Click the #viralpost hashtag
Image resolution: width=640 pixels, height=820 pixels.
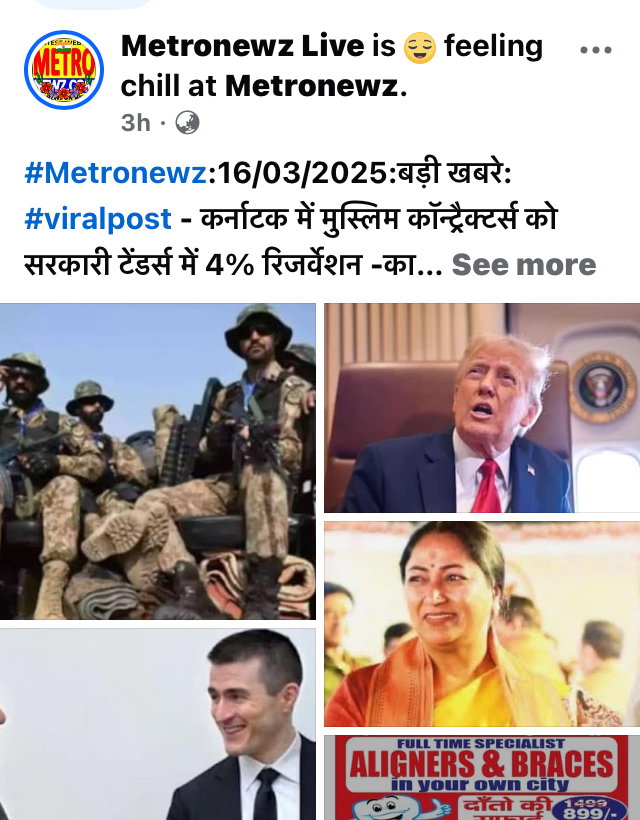[x=98, y=219]
